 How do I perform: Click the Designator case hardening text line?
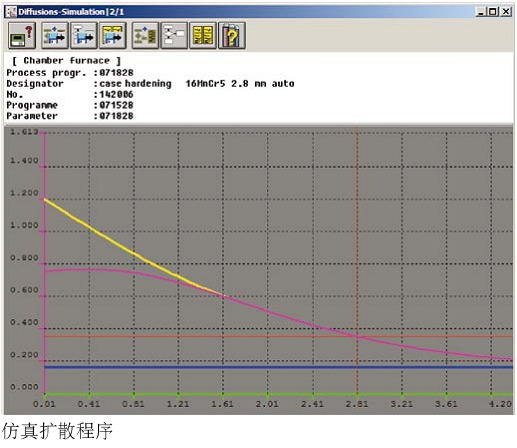click(150, 83)
